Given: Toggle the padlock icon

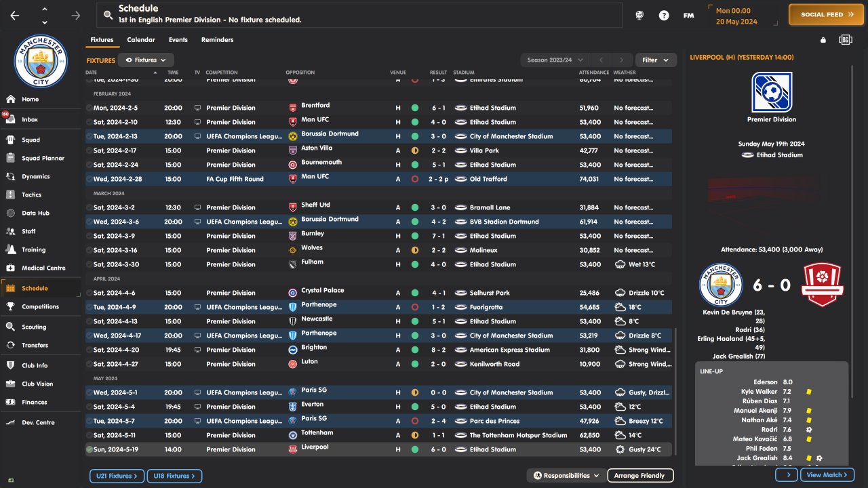Looking at the screenshot, I should (x=823, y=40).
